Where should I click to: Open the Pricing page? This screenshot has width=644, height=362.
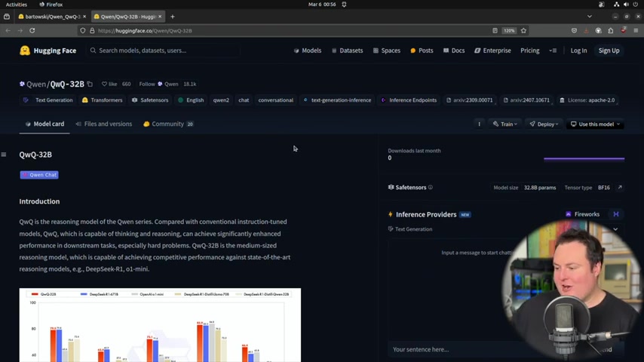(x=530, y=51)
